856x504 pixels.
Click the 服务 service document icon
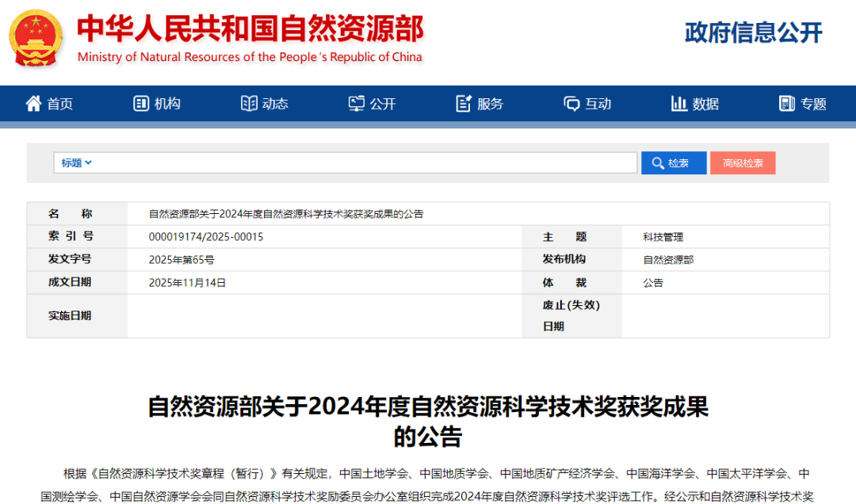[x=464, y=104]
